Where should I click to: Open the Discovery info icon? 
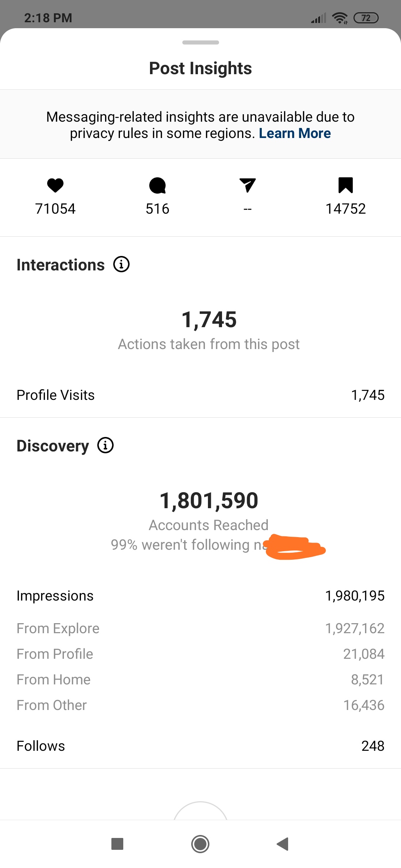[x=105, y=445]
